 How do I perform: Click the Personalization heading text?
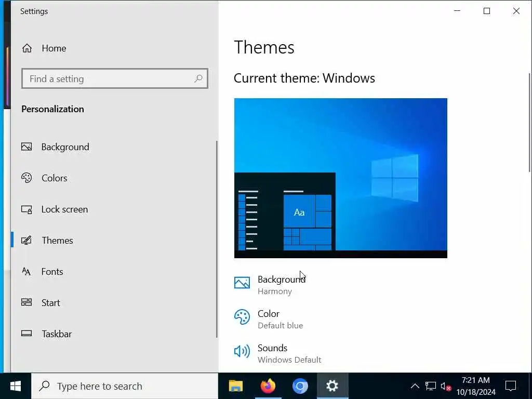[52, 109]
